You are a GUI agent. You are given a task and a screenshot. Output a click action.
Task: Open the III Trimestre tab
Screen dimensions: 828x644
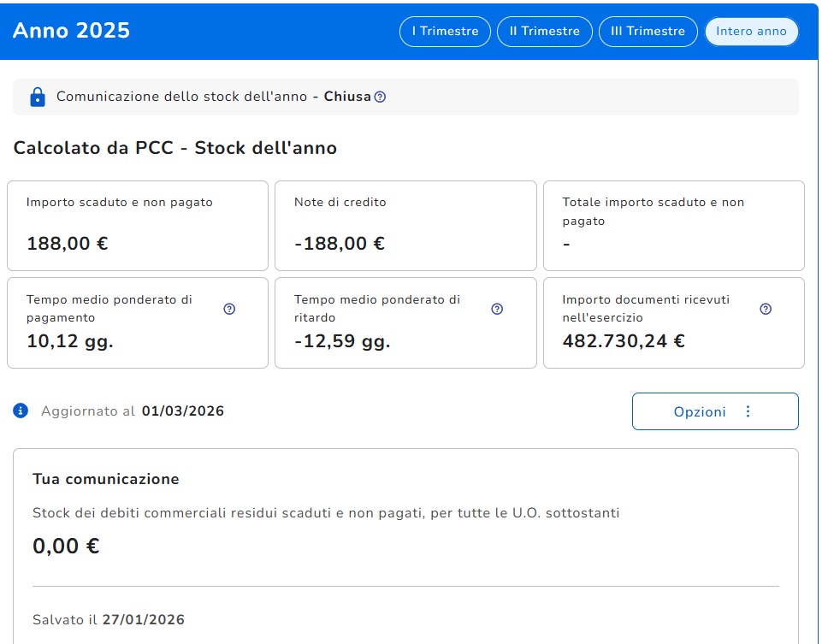648,32
